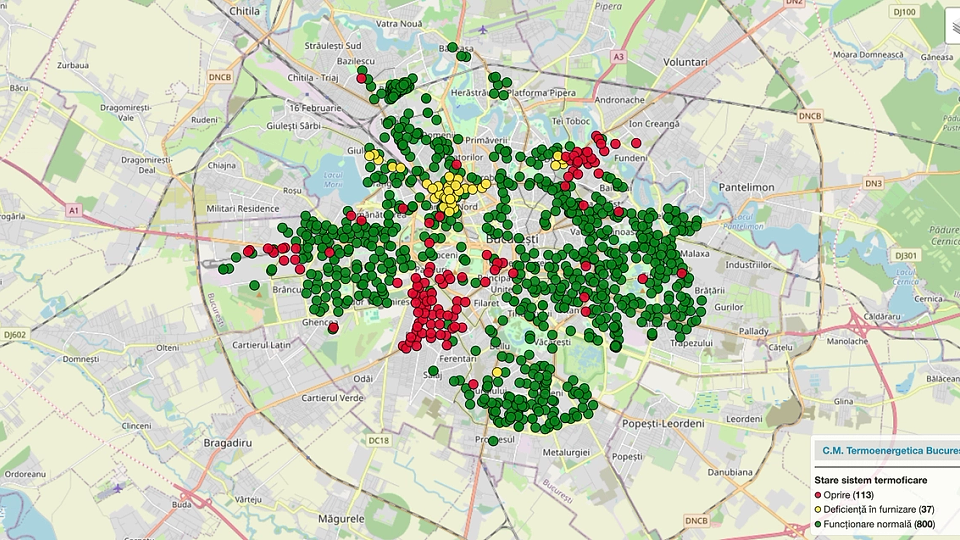
Task: Select the lone yellow marker south of Văcărești
Action: [x=497, y=372]
